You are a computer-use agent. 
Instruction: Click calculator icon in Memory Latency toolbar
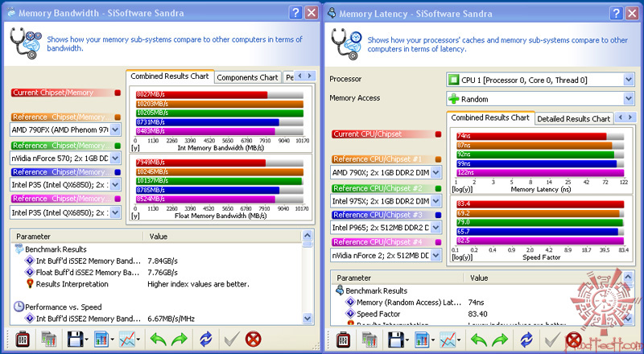(343, 340)
